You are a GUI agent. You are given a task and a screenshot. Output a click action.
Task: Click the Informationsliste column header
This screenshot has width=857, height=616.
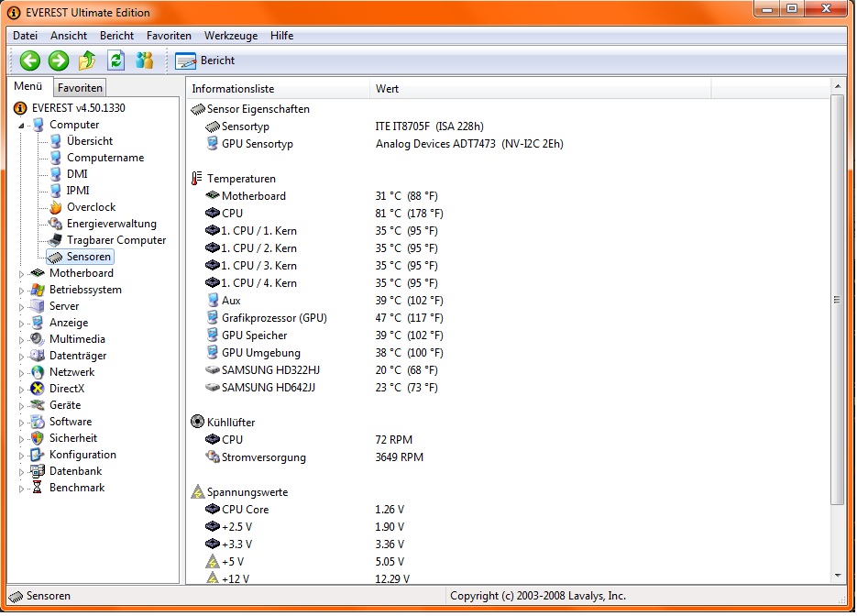pyautogui.click(x=279, y=89)
